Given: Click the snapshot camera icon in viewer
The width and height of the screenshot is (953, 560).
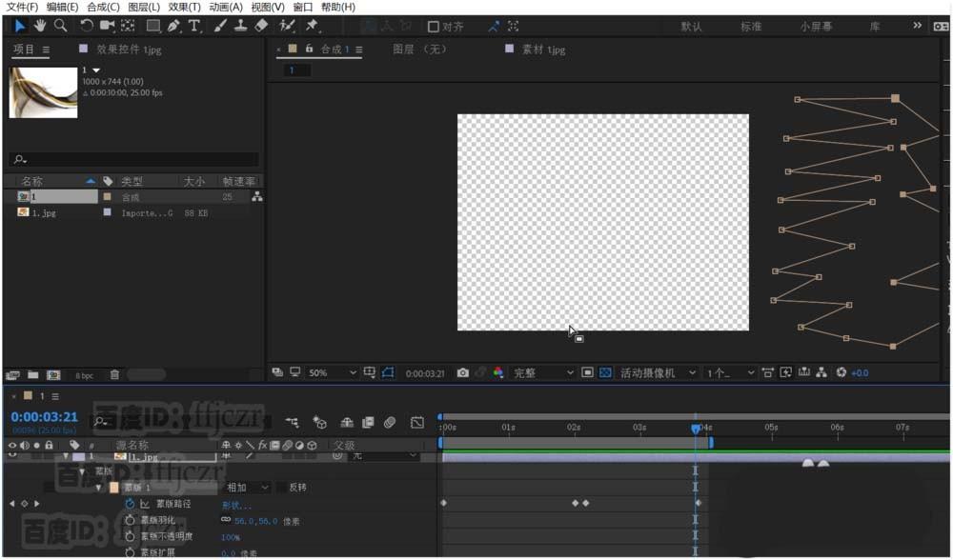Looking at the screenshot, I should (462, 372).
